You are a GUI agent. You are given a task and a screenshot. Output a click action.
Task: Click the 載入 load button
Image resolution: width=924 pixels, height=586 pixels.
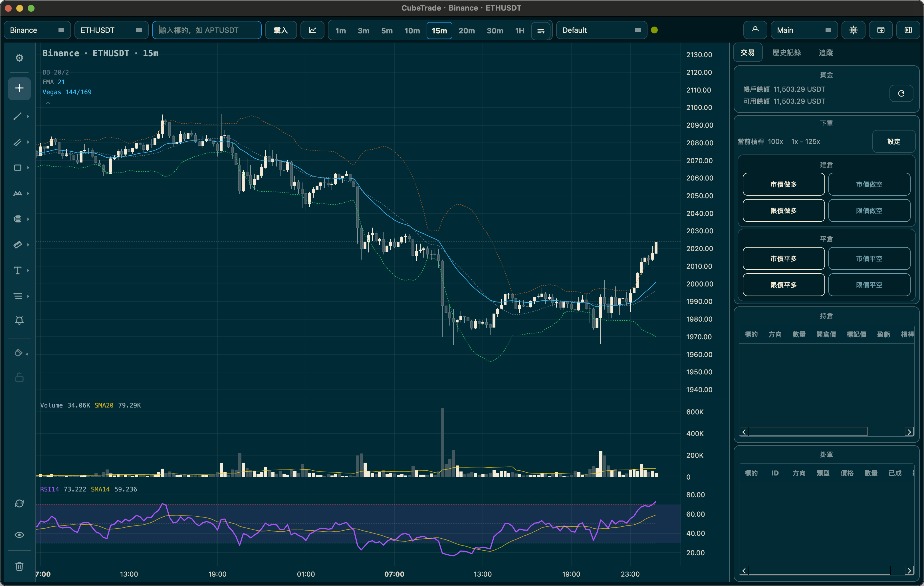click(281, 30)
